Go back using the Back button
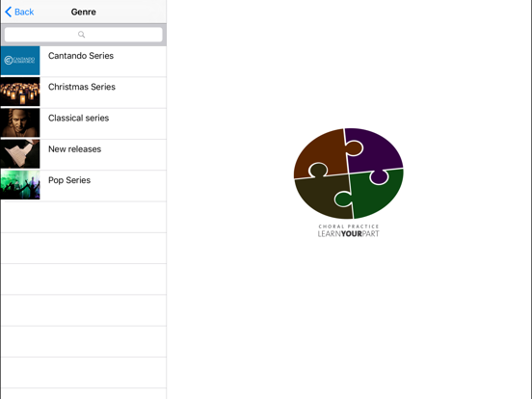The width and height of the screenshot is (532, 399). pyautogui.click(x=19, y=12)
